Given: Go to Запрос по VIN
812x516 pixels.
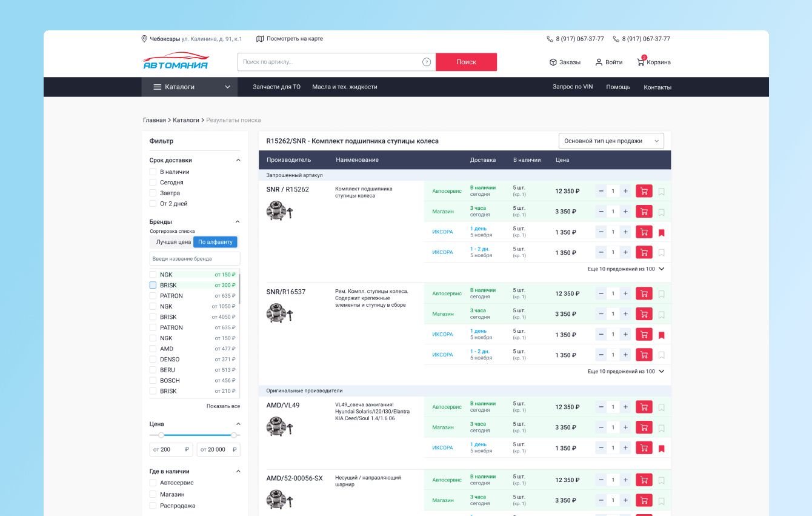Looking at the screenshot, I should click(573, 87).
